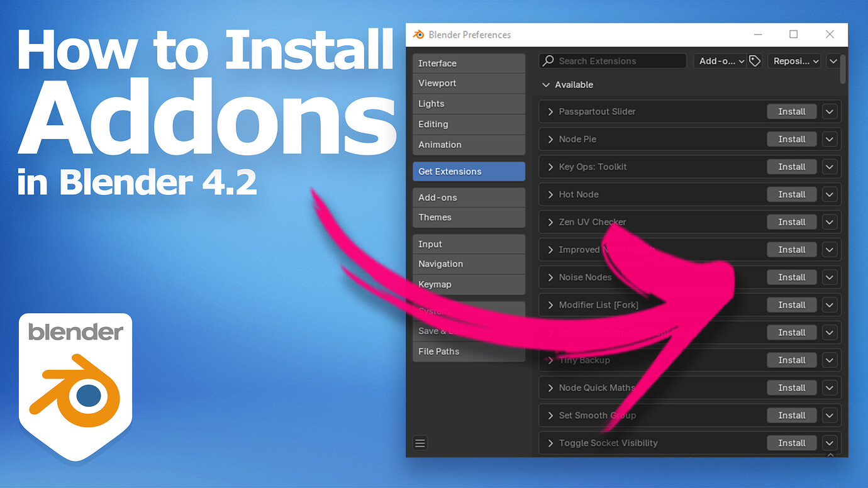This screenshot has width=868, height=488.
Task: Install the Set Smooth Group extension
Action: (792, 416)
